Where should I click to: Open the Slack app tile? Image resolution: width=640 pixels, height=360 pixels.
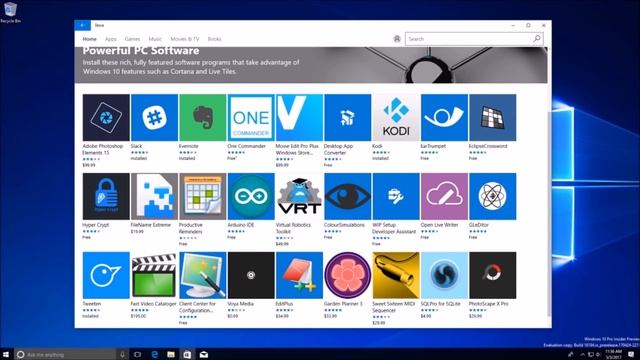[154, 118]
